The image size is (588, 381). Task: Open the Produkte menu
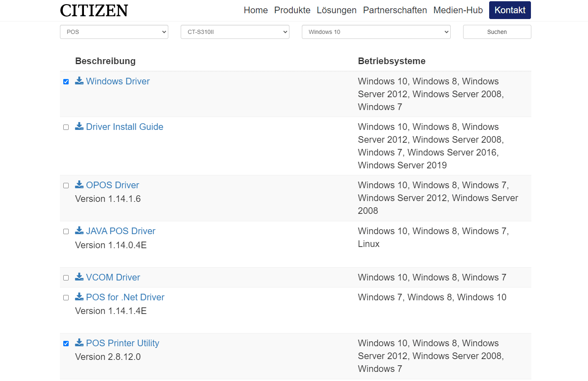coord(292,10)
